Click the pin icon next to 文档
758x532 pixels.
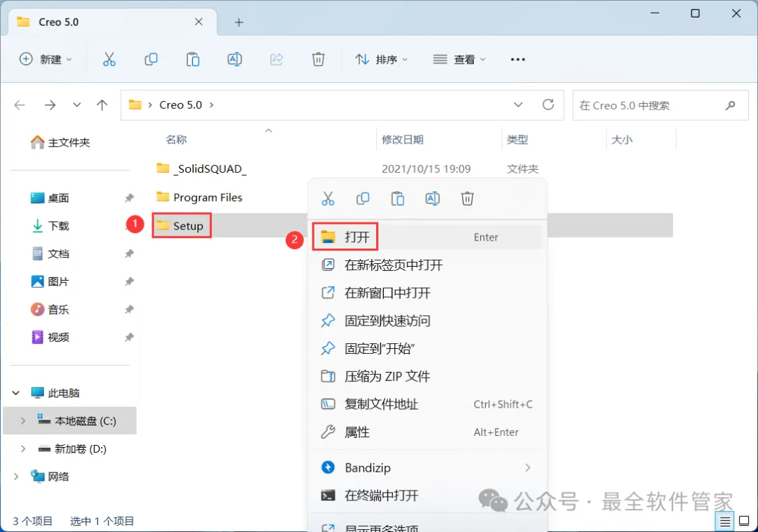click(x=129, y=253)
